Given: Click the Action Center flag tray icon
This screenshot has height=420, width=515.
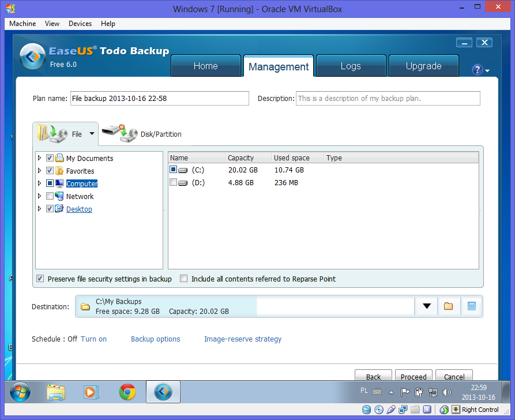Looking at the screenshot, I should [x=405, y=392].
